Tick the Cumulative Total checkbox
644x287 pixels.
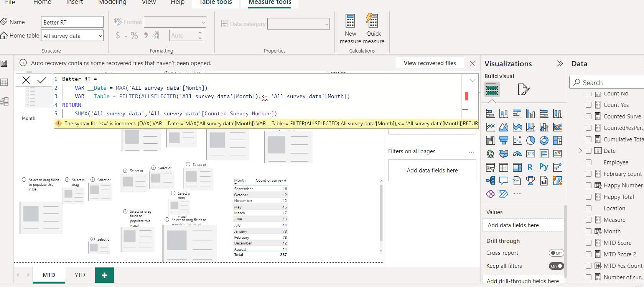tap(588, 139)
